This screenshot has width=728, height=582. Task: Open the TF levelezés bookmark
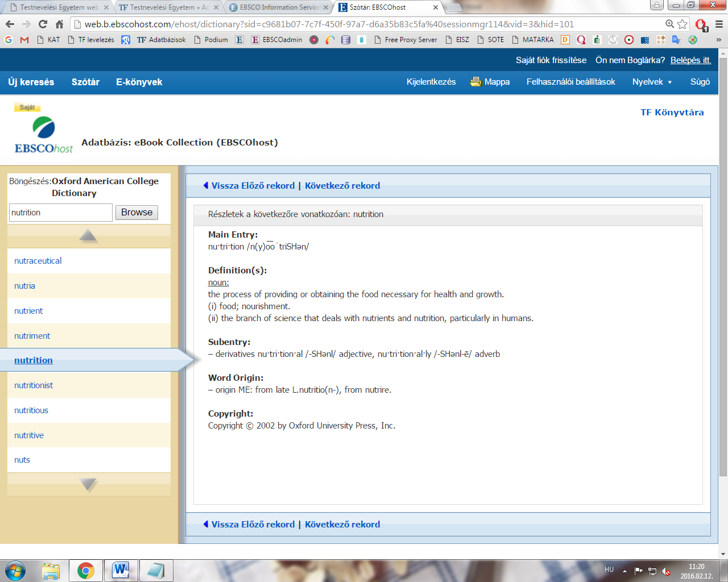coord(90,40)
